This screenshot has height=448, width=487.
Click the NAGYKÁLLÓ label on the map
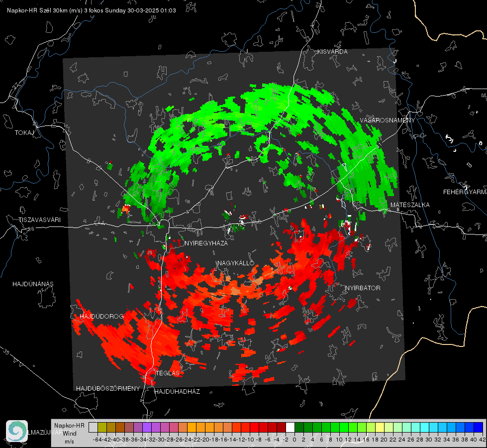point(236,263)
